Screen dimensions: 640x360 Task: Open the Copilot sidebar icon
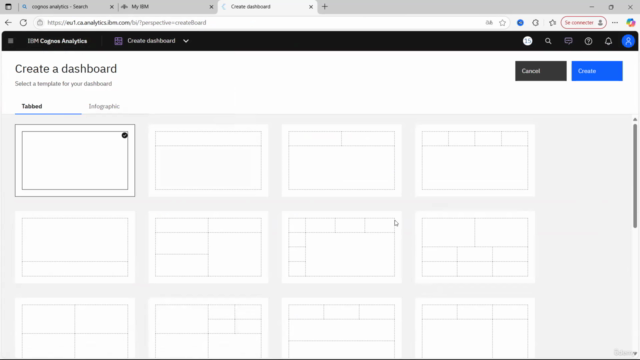631,22
